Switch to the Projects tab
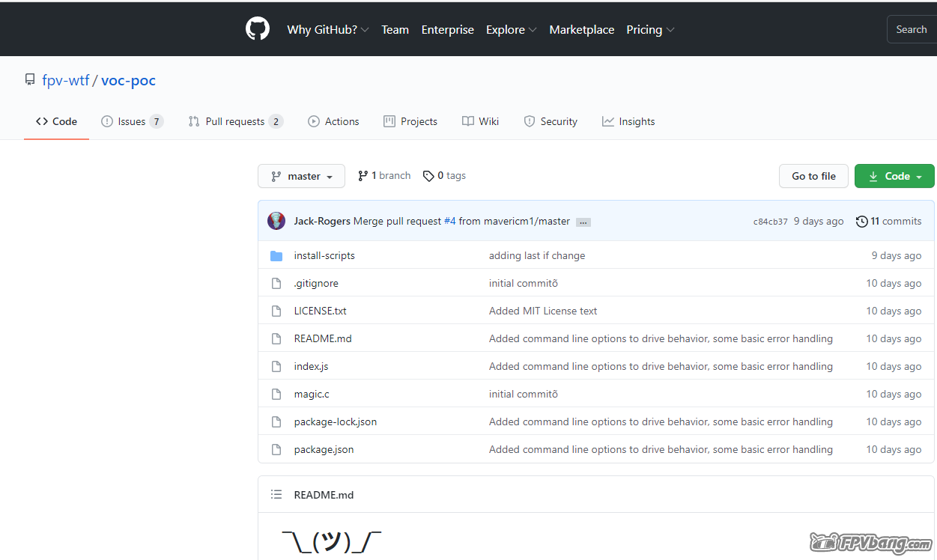 410,121
